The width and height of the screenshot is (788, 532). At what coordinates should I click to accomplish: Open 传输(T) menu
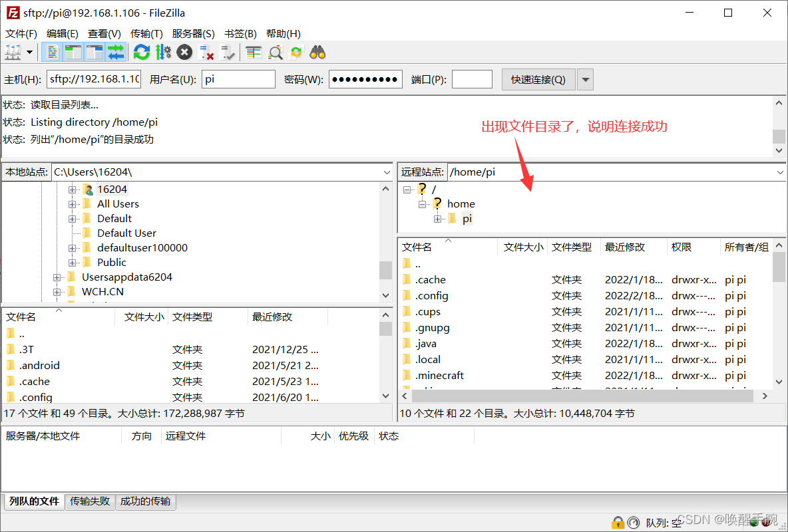146,34
